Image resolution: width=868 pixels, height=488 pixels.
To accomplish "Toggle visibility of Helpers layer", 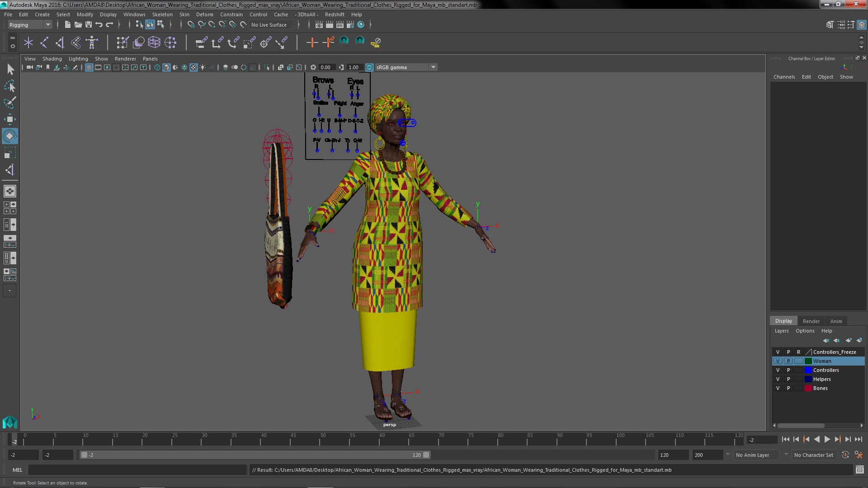I will point(778,379).
